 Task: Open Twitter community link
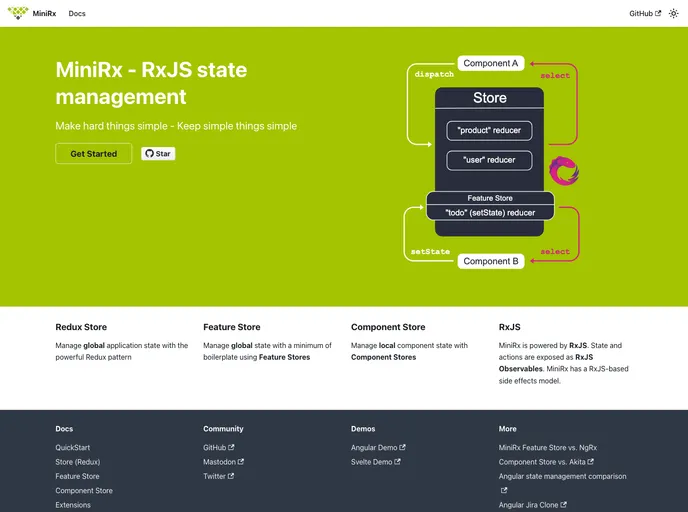[219, 476]
